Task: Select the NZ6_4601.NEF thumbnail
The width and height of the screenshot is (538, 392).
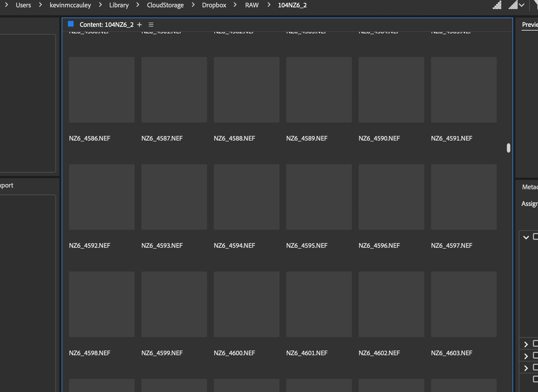Action: (x=319, y=305)
